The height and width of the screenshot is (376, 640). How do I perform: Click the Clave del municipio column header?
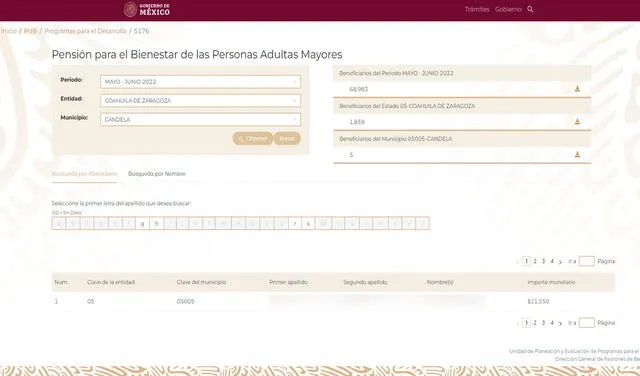point(202,282)
